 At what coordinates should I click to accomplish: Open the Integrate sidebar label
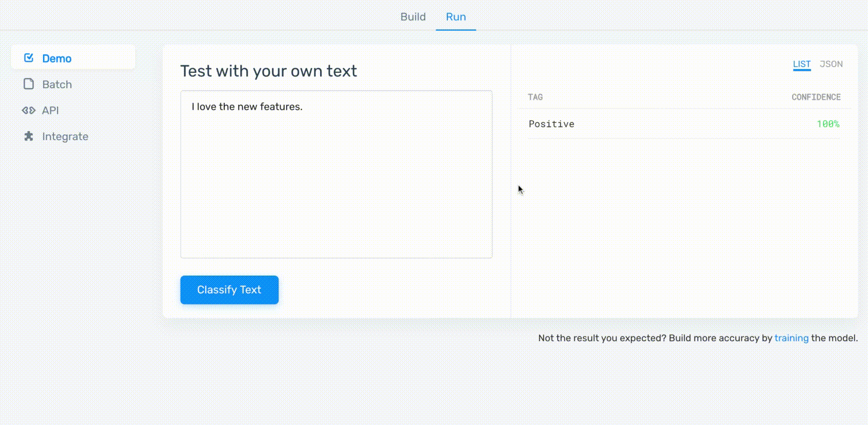pos(65,137)
